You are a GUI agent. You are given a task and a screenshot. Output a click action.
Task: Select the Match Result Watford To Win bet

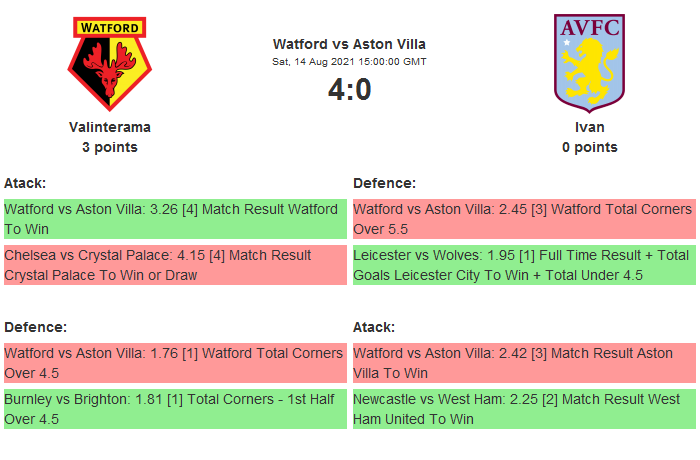pyautogui.click(x=175, y=219)
